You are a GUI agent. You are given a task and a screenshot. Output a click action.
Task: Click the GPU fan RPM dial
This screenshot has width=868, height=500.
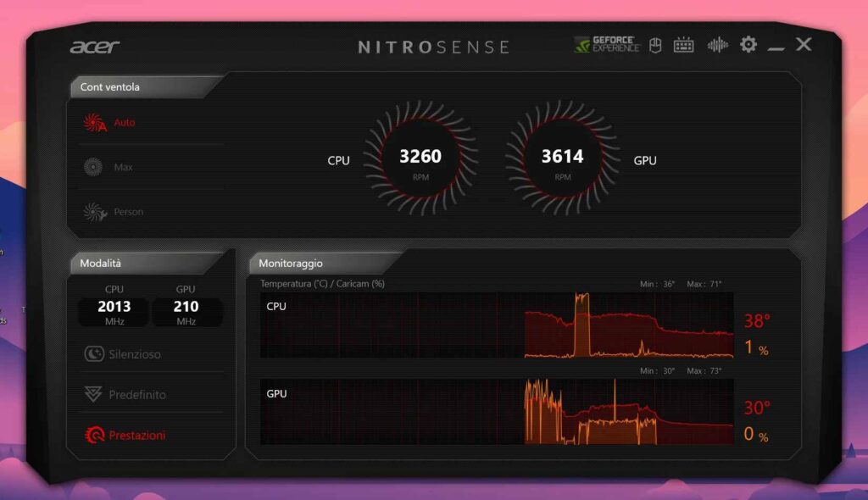coord(562,158)
